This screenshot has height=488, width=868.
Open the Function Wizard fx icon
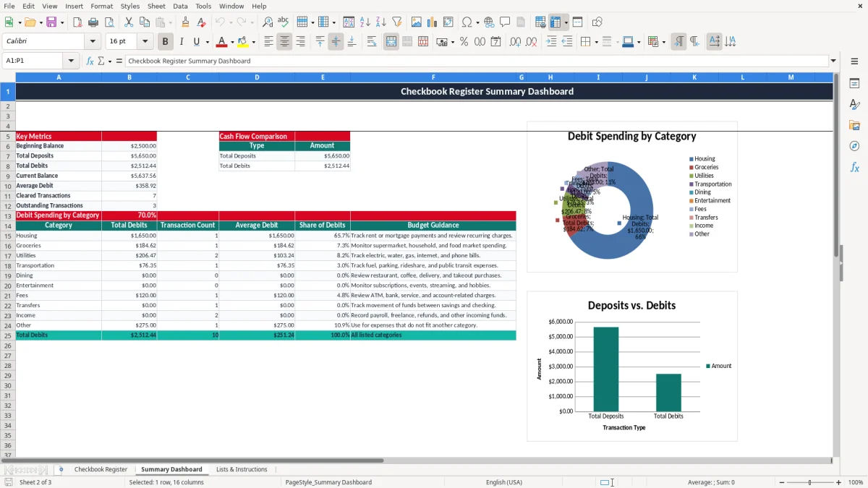90,61
